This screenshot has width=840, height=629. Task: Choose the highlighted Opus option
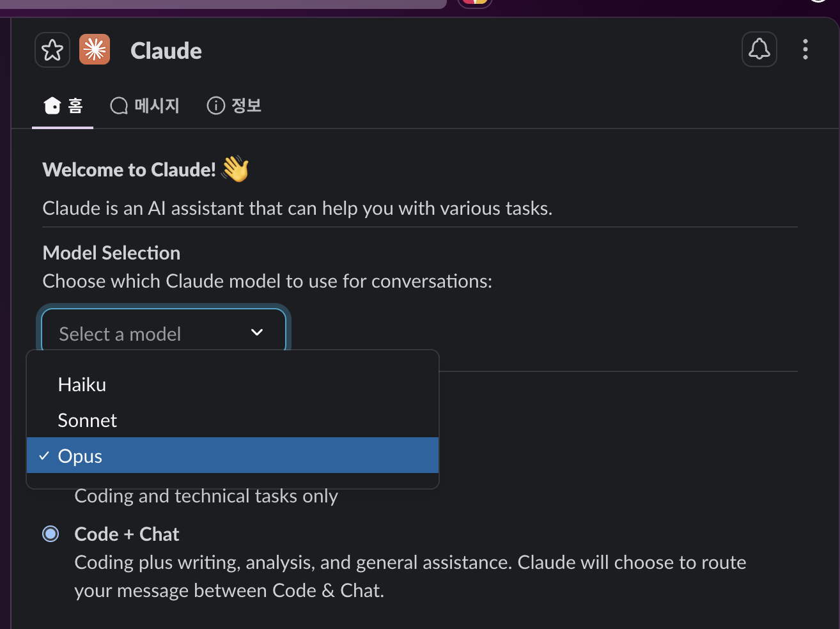[233, 456]
